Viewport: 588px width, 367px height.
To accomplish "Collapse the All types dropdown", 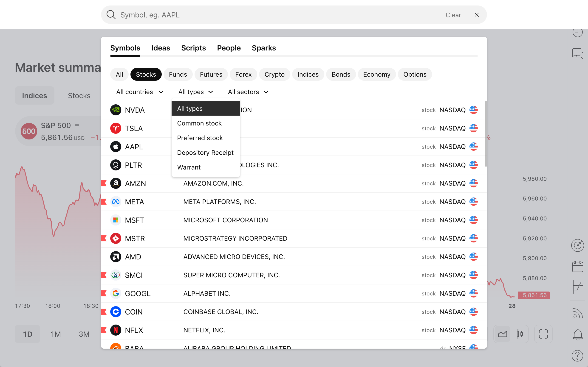I will 196,92.
